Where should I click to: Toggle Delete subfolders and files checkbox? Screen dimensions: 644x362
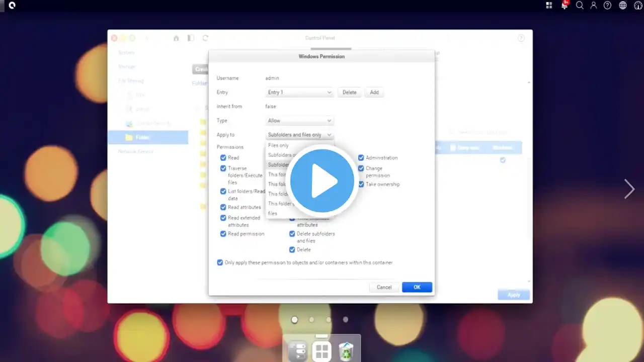pos(292,234)
